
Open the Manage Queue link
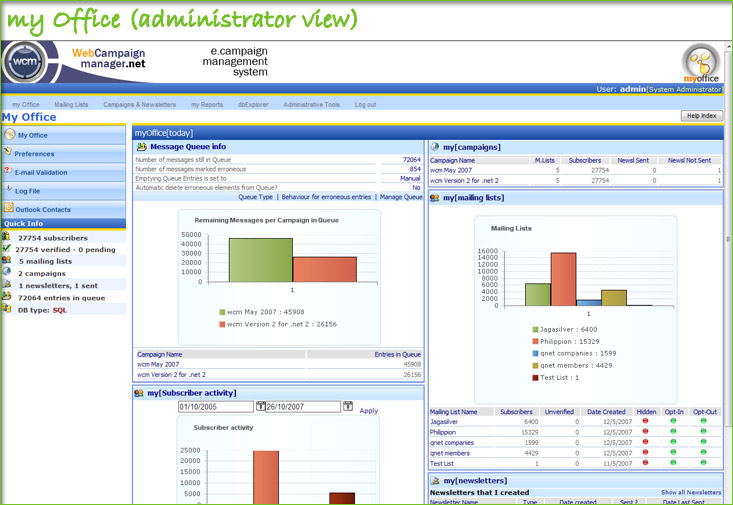coord(401,197)
